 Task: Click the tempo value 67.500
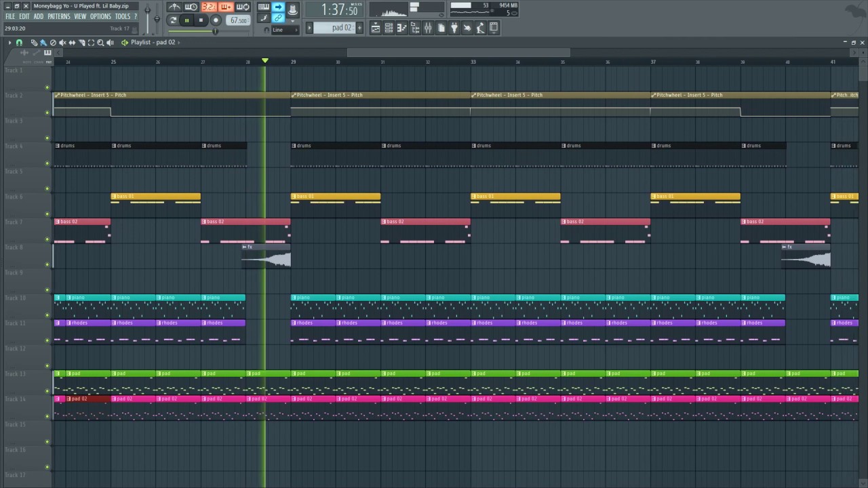click(238, 20)
